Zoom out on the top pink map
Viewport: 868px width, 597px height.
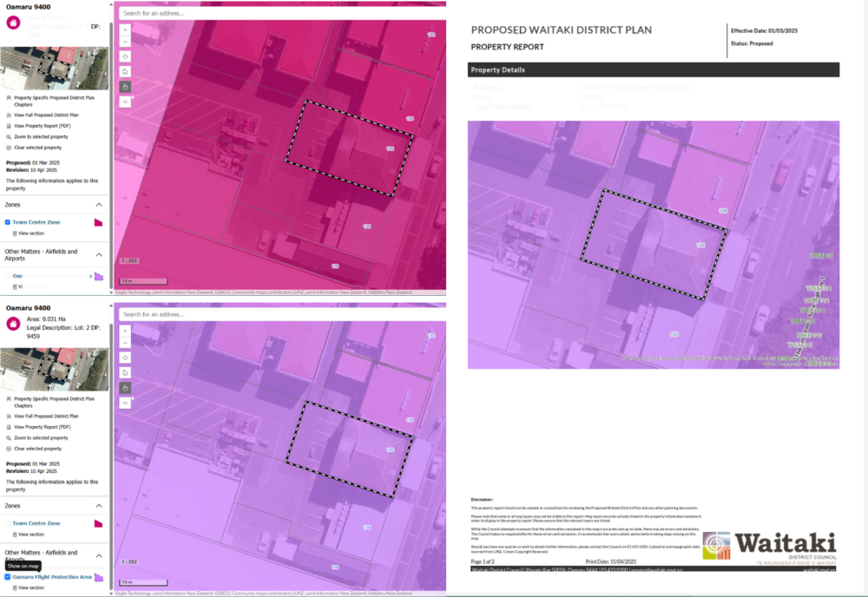tap(125, 42)
